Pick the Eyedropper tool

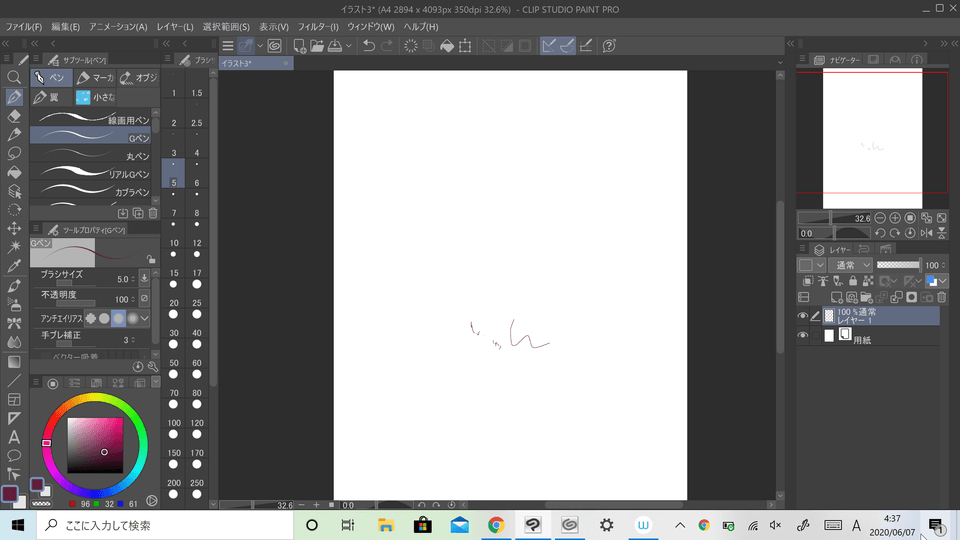click(x=14, y=266)
